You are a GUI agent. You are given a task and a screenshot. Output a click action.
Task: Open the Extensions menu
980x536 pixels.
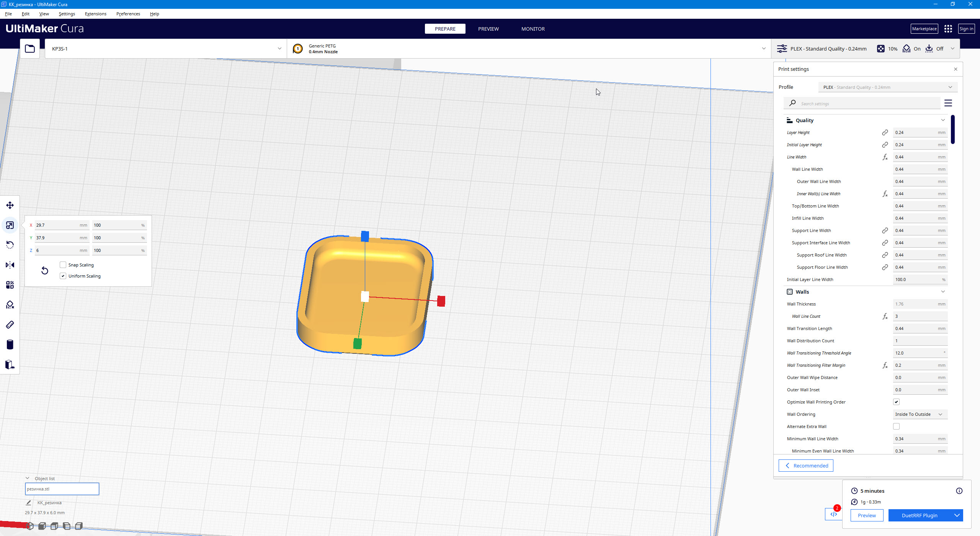[x=95, y=13]
